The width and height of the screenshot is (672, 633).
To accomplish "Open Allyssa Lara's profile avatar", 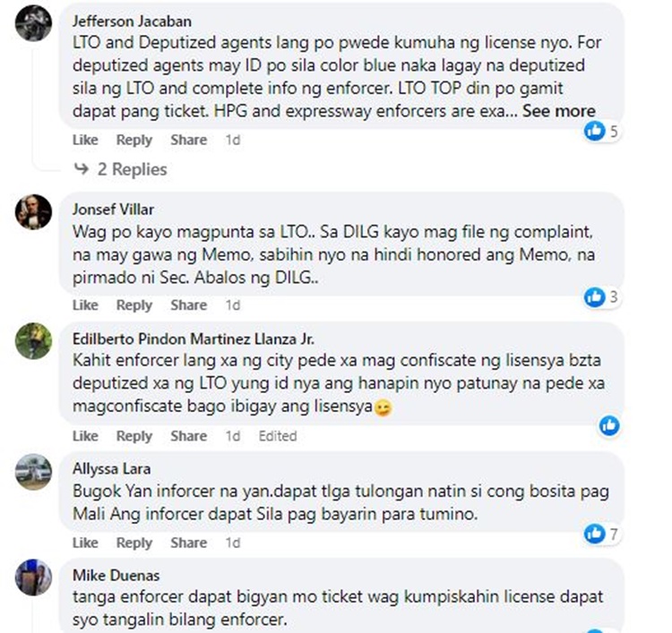I will point(33,472).
